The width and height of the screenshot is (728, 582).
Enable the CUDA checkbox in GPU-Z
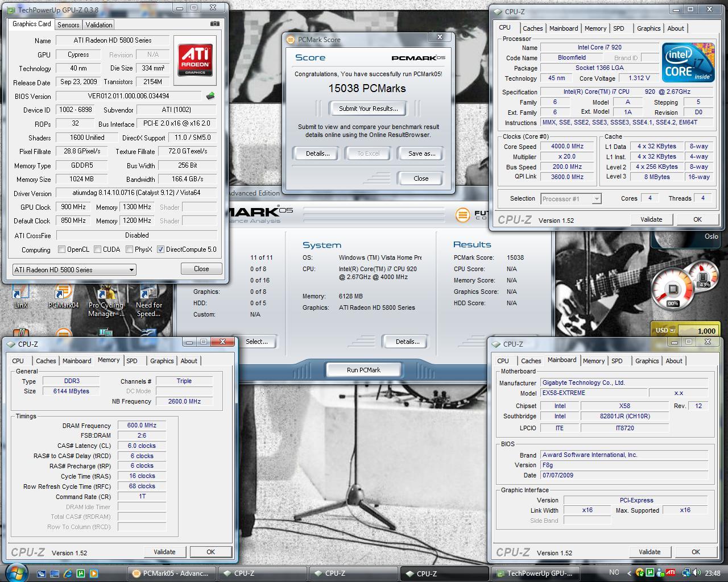(x=97, y=249)
